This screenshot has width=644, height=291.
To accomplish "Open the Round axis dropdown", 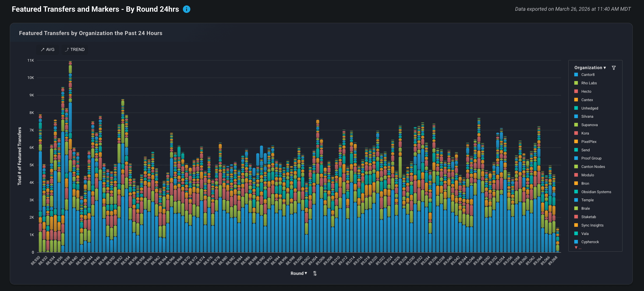I will click(x=299, y=273).
